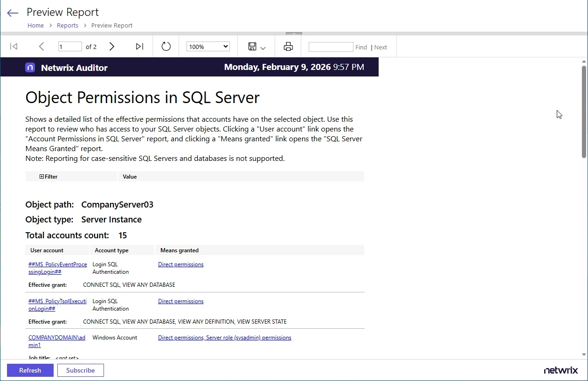
Task: Expand the Filter section plus icon
Action: 42,177
